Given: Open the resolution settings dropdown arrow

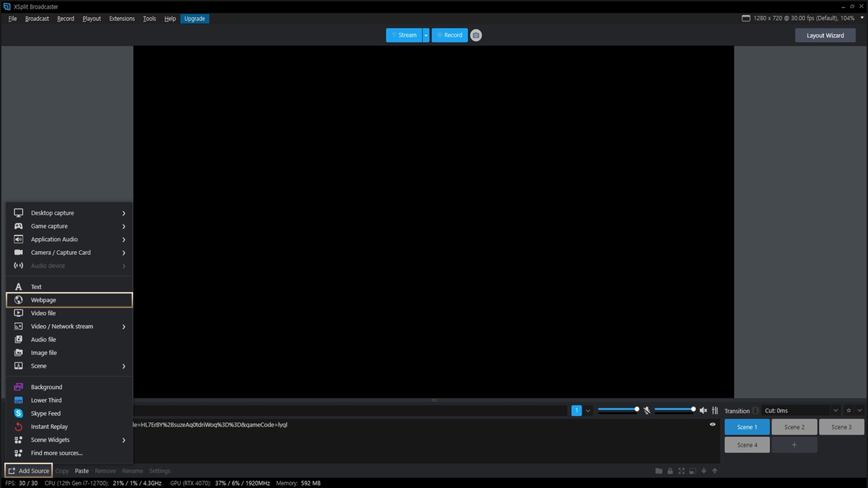Looking at the screenshot, I should [x=862, y=18].
